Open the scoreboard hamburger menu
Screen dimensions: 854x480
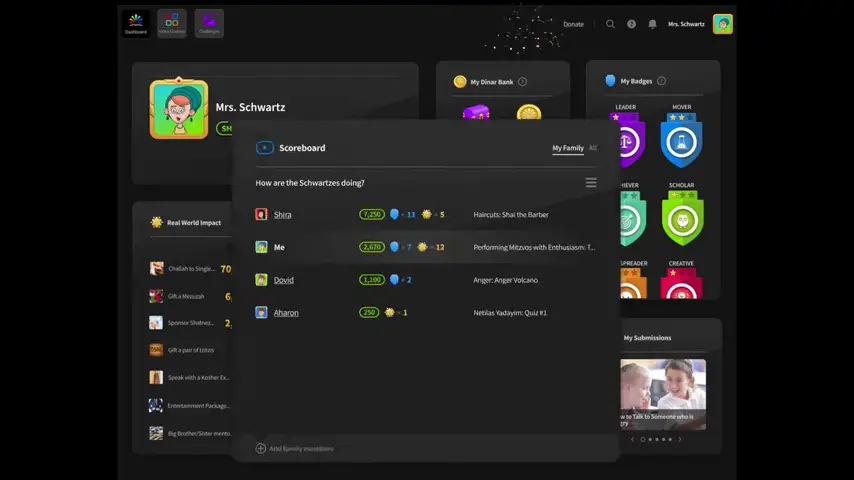point(591,183)
